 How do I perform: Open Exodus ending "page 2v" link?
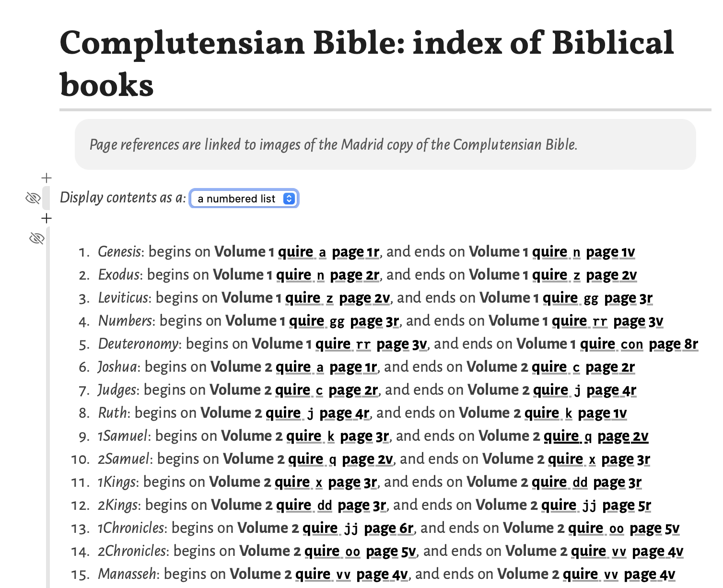click(611, 275)
